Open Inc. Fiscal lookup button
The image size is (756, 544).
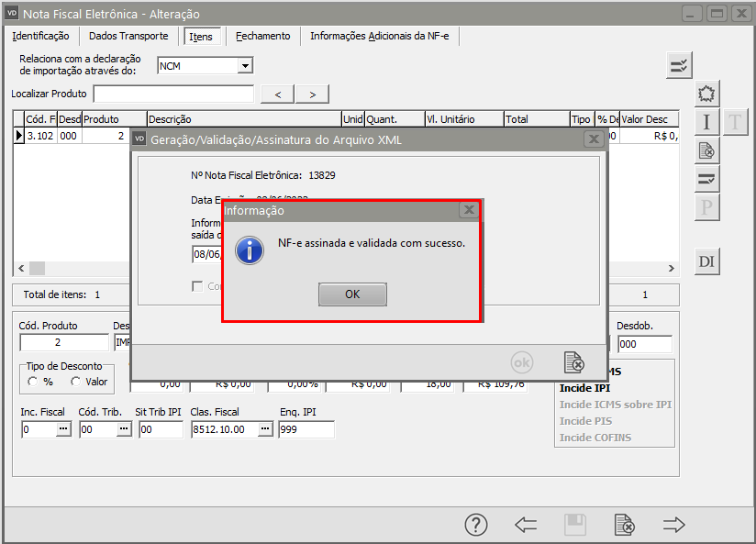[x=63, y=428]
